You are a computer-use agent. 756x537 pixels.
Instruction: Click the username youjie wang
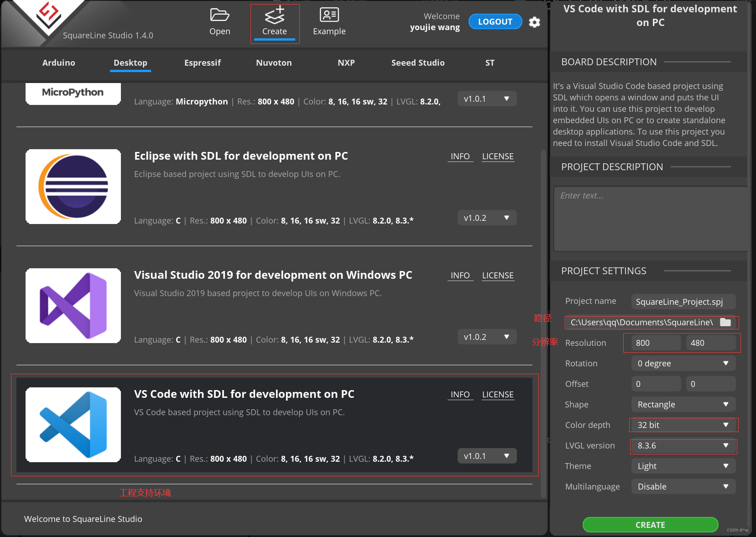pyautogui.click(x=435, y=27)
